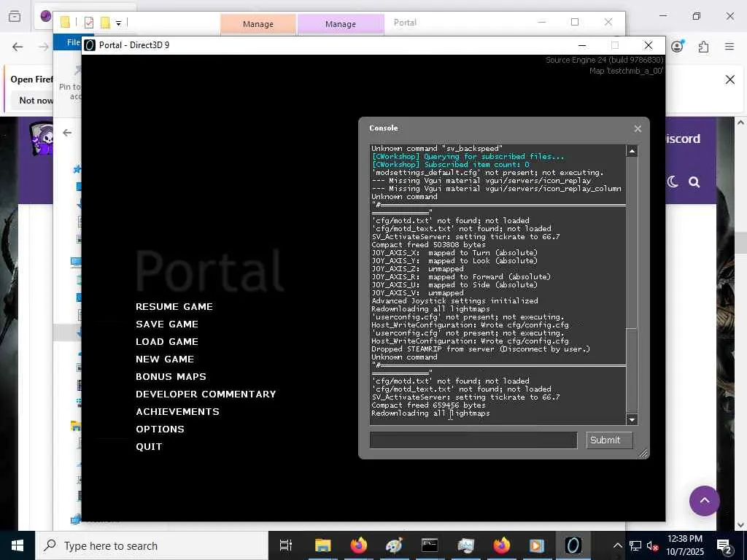Image resolution: width=747 pixels, height=560 pixels.
Task: Open the Load Game menu entry
Action: click(x=167, y=342)
